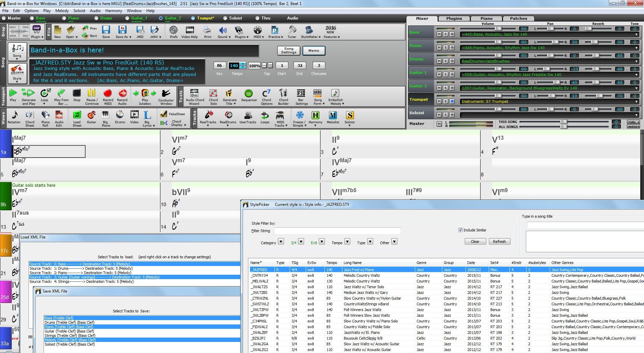
Task: Expand the Drums RealDrums dropdown in Mixer
Action: 636,61
